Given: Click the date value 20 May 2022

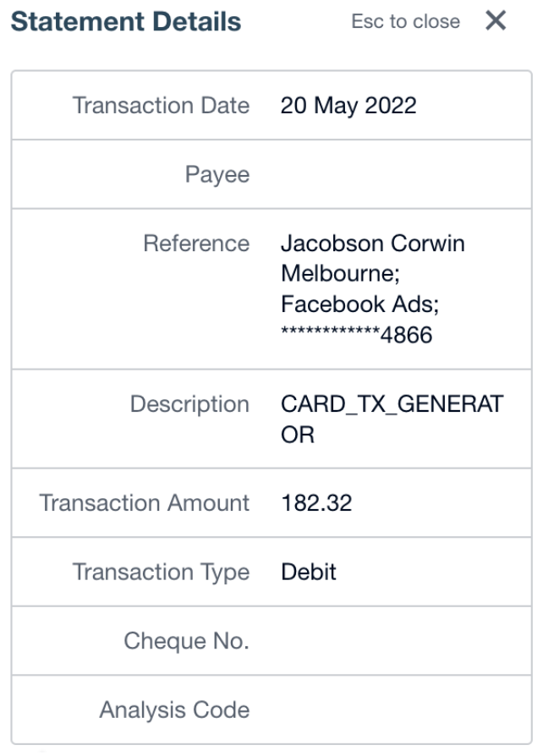Looking at the screenshot, I should [348, 106].
